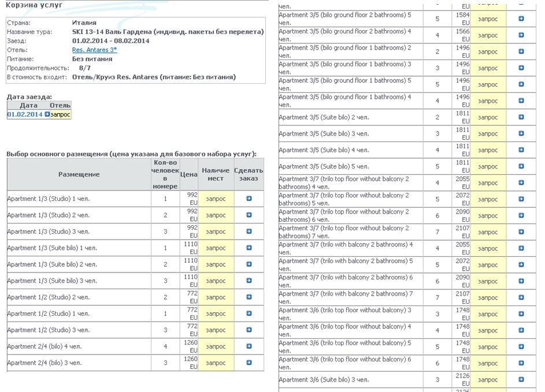Viewport: 545px width, 392px height.
Task: Order bilo ground floor 2 bathrooms 4 чел.
Action: coord(521,35)
